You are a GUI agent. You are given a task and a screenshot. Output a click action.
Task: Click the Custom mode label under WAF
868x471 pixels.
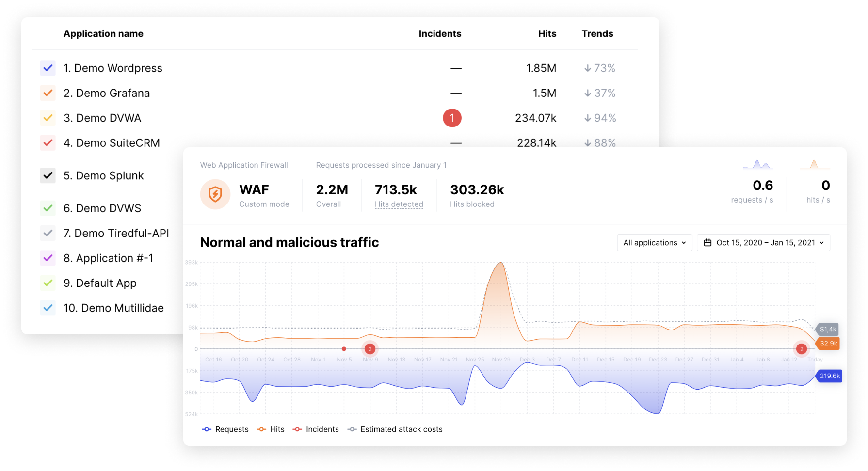[264, 204]
